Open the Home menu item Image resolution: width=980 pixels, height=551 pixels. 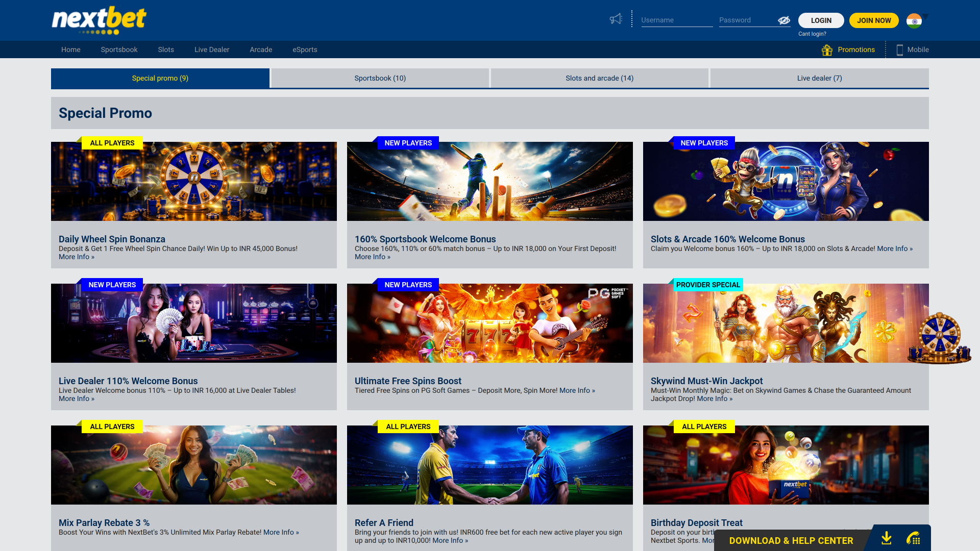click(x=71, y=50)
